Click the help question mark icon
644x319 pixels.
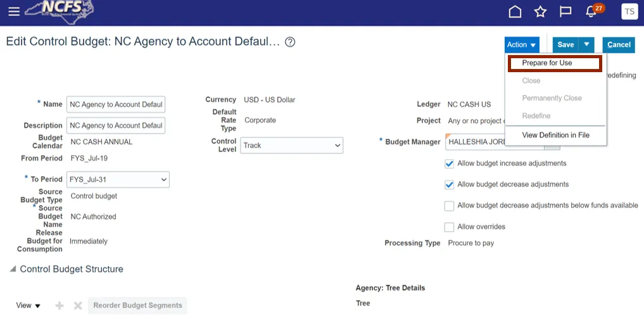[x=290, y=42]
